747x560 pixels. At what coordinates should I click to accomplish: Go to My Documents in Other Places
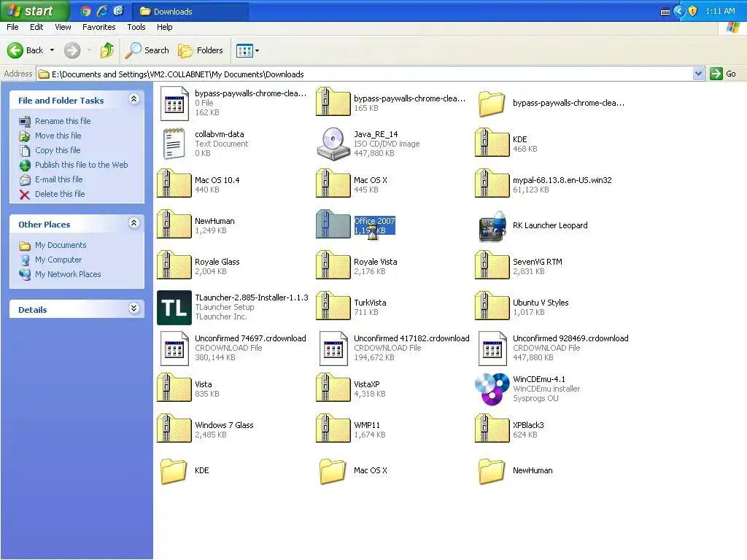61,245
